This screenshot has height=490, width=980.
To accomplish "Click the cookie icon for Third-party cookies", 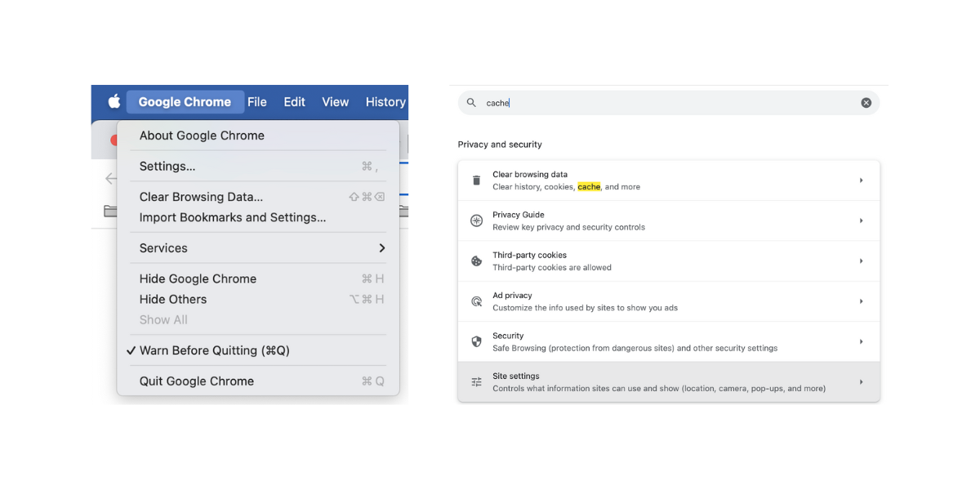I will pos(477,261).
